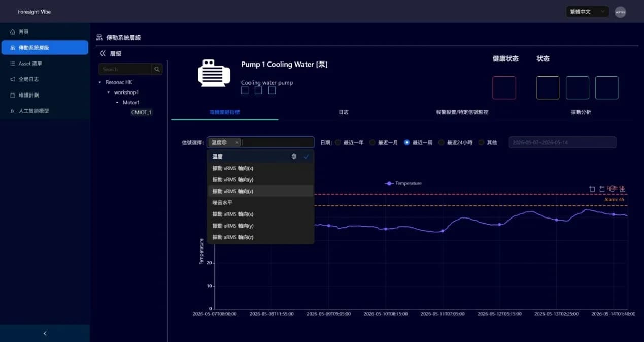The height and width of the screenshot is (342, 644).
Task: Click the red 健康状态 indicator box
Action: tap(504, 88)
